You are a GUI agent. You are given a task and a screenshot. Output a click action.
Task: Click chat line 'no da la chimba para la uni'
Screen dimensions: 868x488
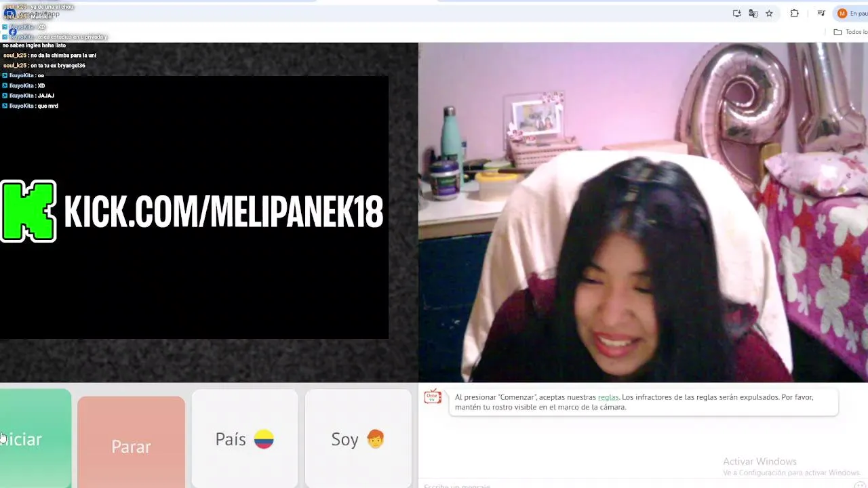(x=50, y=56)
